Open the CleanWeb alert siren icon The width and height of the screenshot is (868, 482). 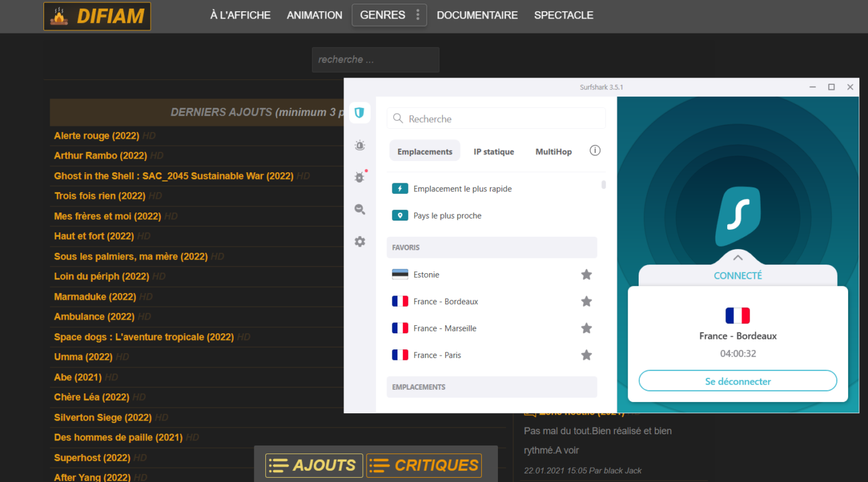[360, 146]
